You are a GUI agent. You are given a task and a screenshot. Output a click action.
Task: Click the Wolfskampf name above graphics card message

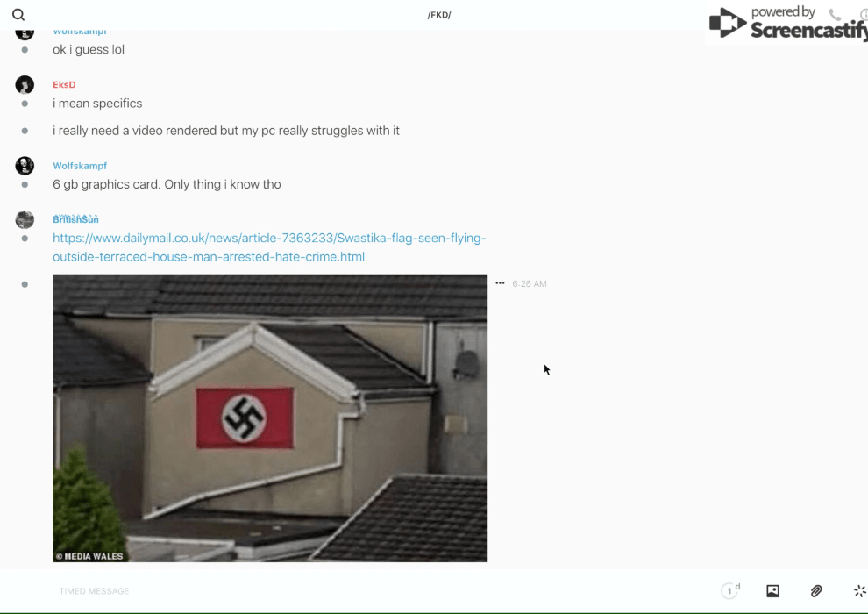coord(80,166)
